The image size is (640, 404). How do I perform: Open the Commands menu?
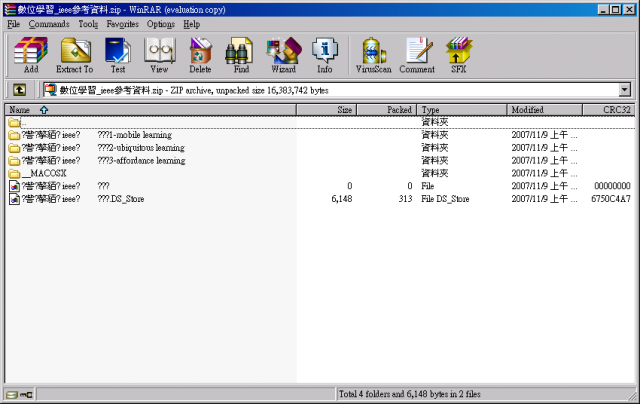pyautogui.click(x=49, y=24)
